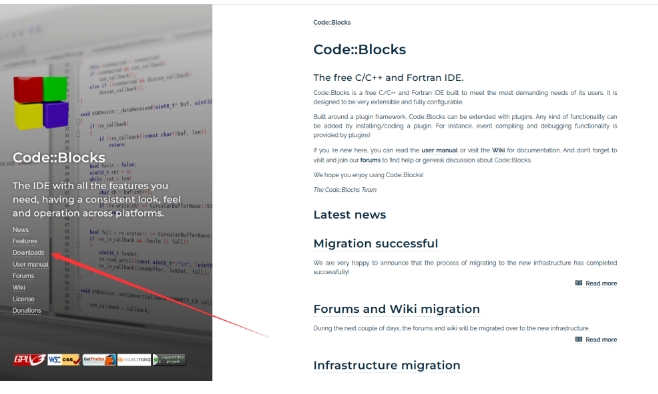Open the Features sidebar link

25,241
